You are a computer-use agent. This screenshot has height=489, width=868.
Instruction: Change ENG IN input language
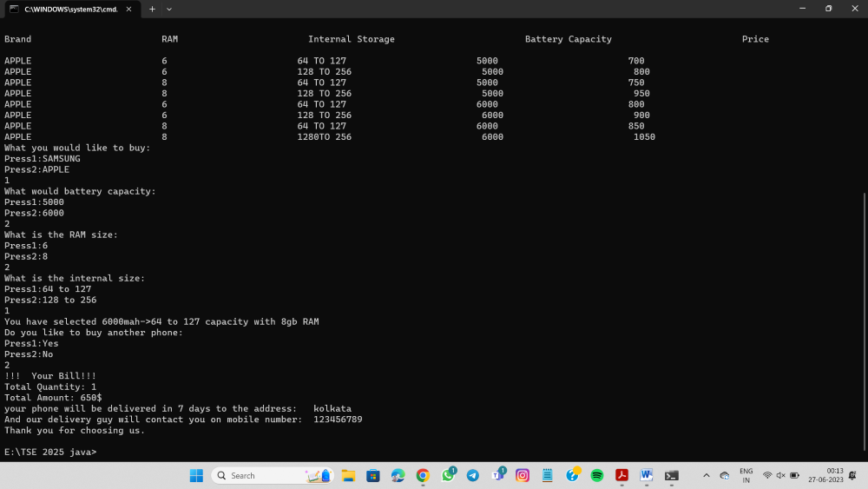point(746,475)
